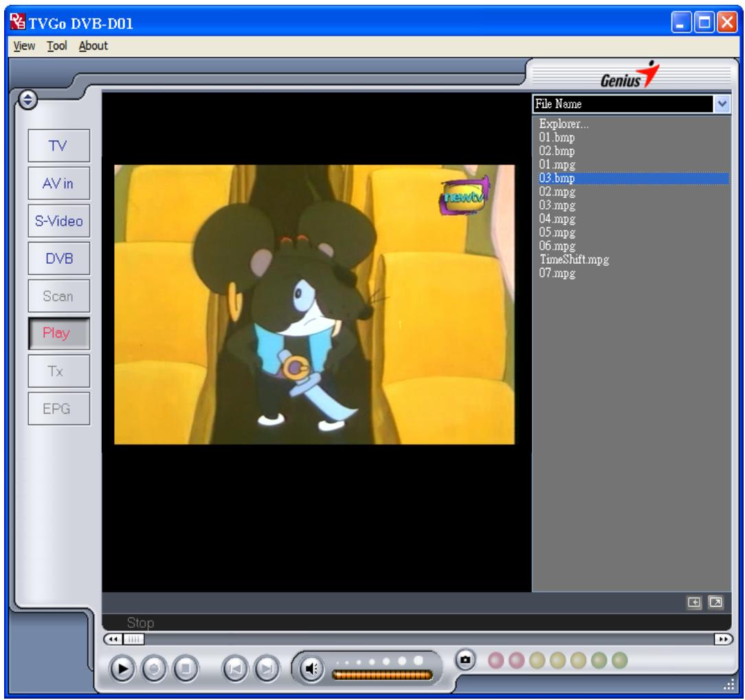
Task: Collapse side panel with round up-down arrow
Action: 27,100
